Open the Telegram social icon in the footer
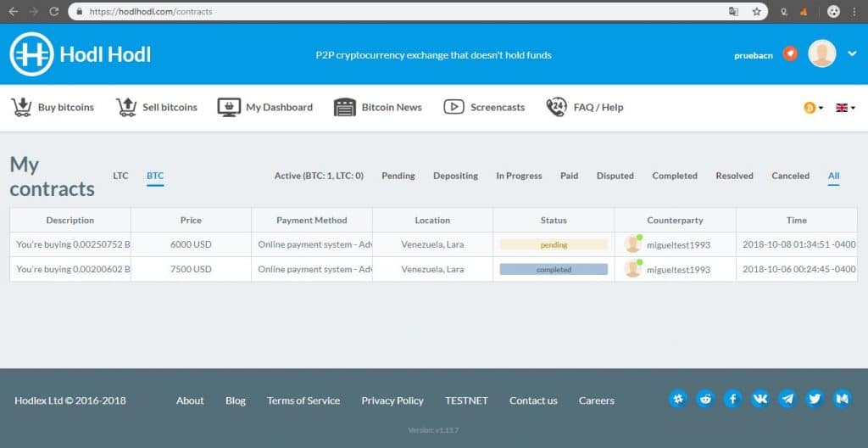868x448 pixels. click(x=787, y=399)
